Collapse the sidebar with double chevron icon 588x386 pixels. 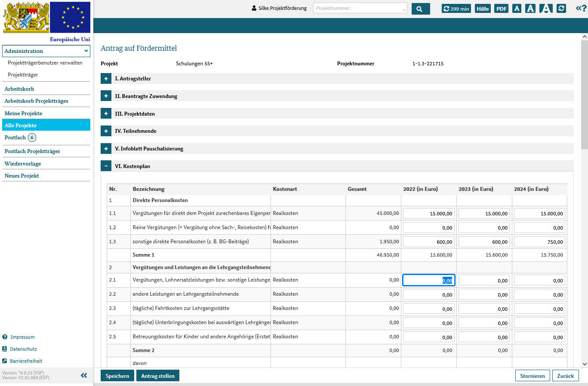click(x=84, y=375)
